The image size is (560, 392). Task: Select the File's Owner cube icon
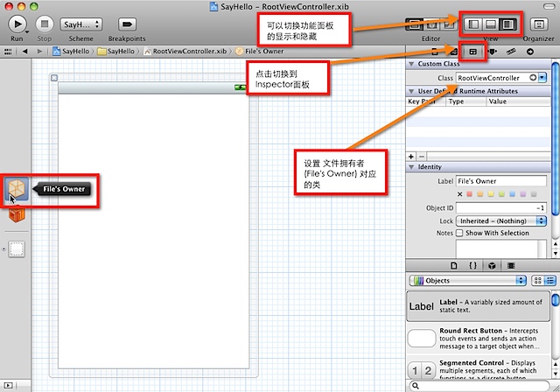pyautogui.click(x=17, y=188)
